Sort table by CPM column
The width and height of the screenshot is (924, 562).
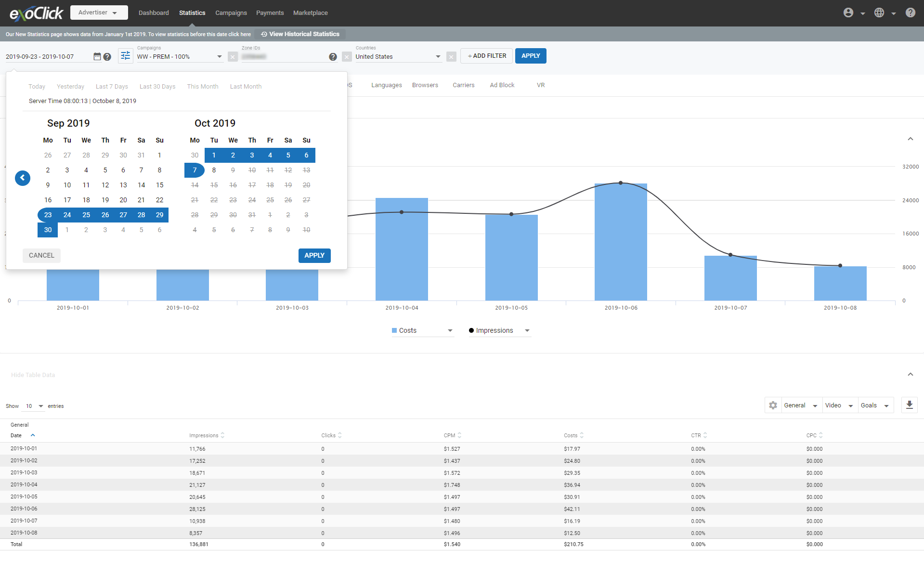point(452,435)
